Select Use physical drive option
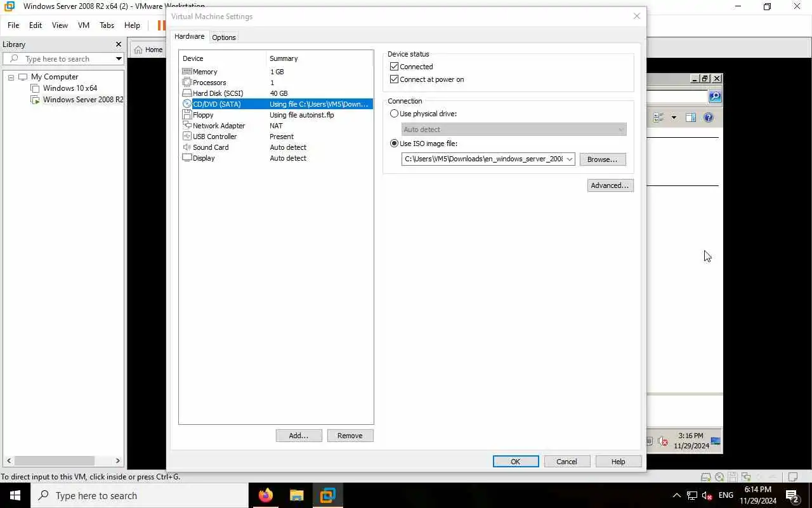The image size is (812, 508). click(395, 114)
